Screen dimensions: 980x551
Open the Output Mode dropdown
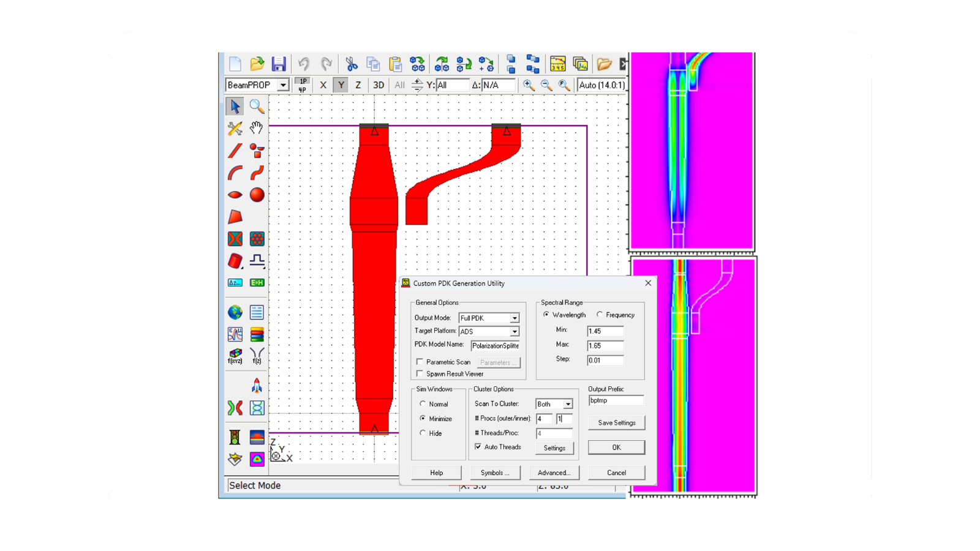pos(514,318)
